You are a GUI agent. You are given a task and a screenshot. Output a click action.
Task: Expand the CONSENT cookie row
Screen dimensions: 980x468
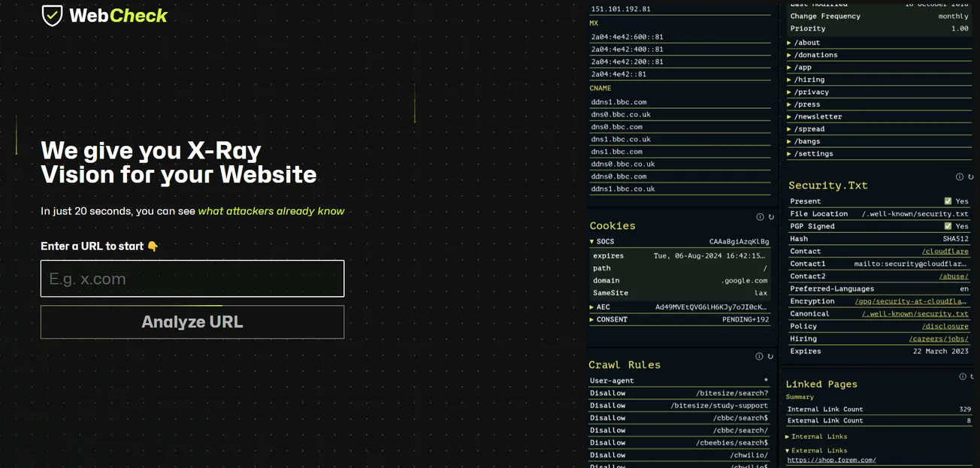click(592, 320)
